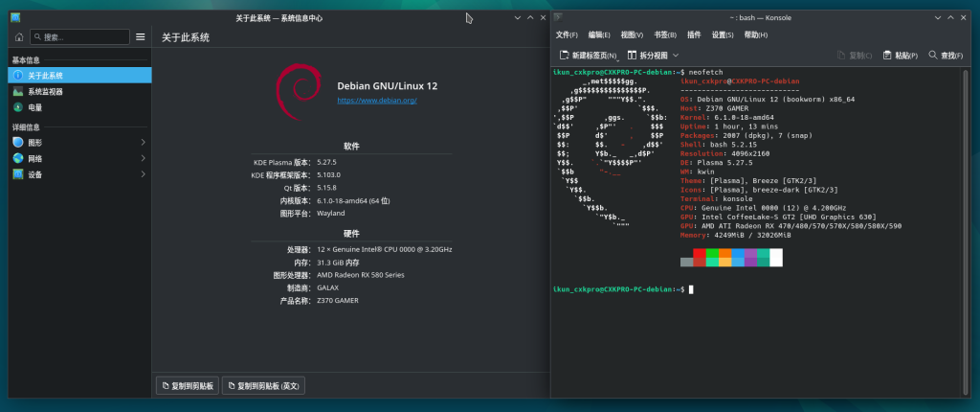Click the Resolution 4096x2160 line in terminal

[x=726, y=153]
